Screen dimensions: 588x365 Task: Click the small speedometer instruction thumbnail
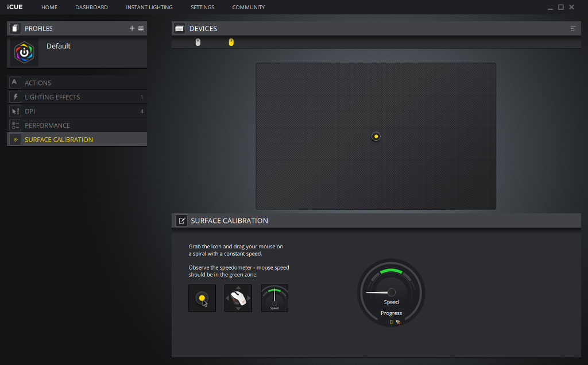pos(274,298)
